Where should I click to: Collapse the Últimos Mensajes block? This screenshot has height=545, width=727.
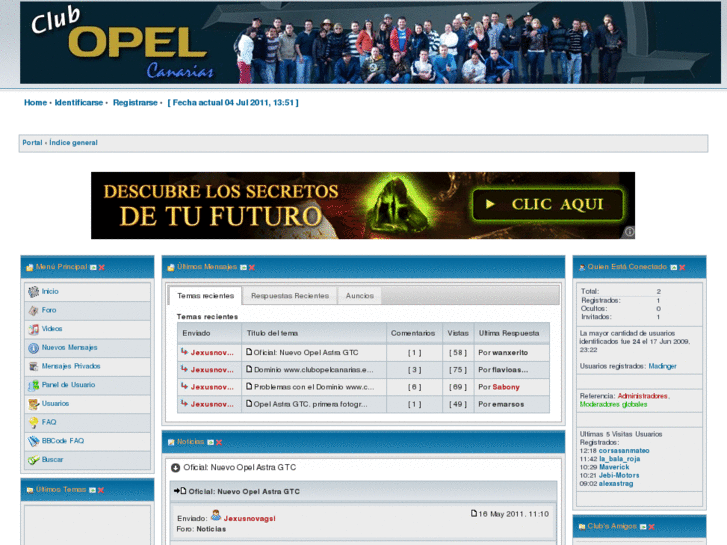[243, 268]
